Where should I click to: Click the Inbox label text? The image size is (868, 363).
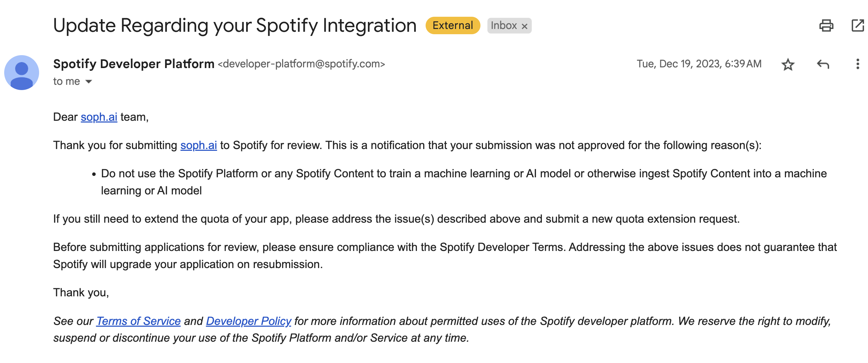coord(503,25)
